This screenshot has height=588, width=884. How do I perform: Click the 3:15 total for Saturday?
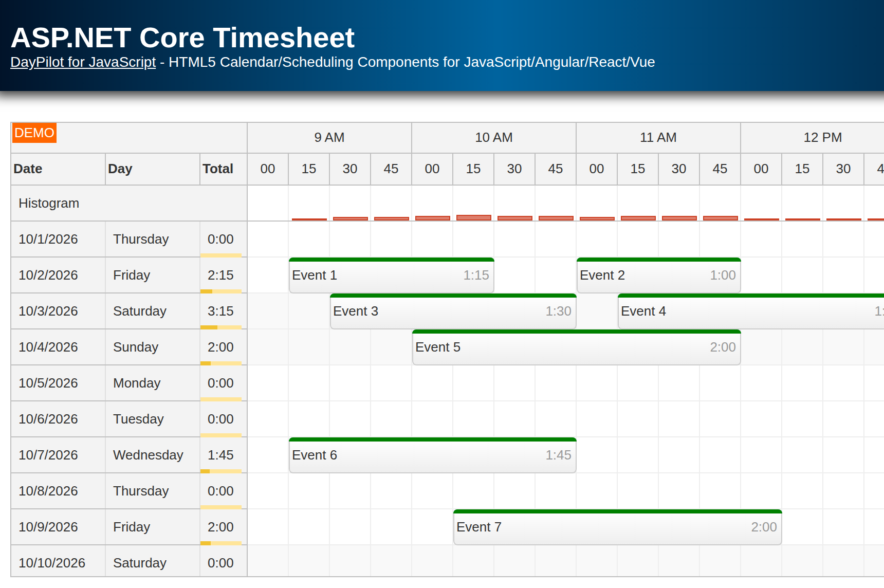(x=224, y=311)
